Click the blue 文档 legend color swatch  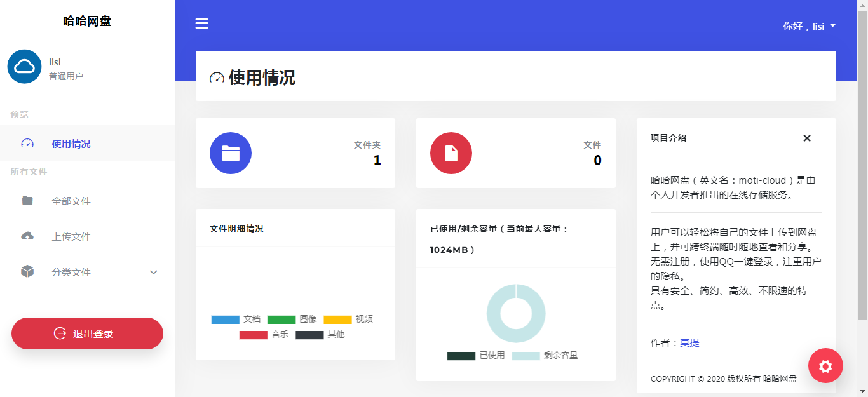[225, 319]
